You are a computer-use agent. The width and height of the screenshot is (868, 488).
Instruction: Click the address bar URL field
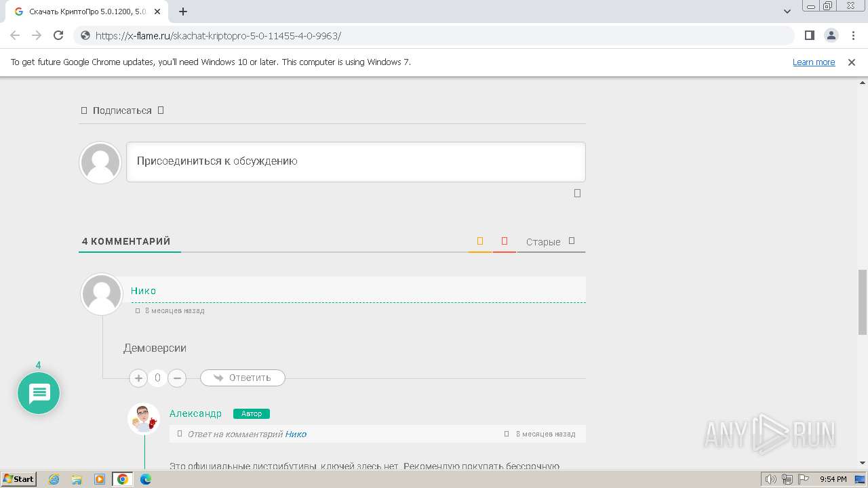[434, 35]
